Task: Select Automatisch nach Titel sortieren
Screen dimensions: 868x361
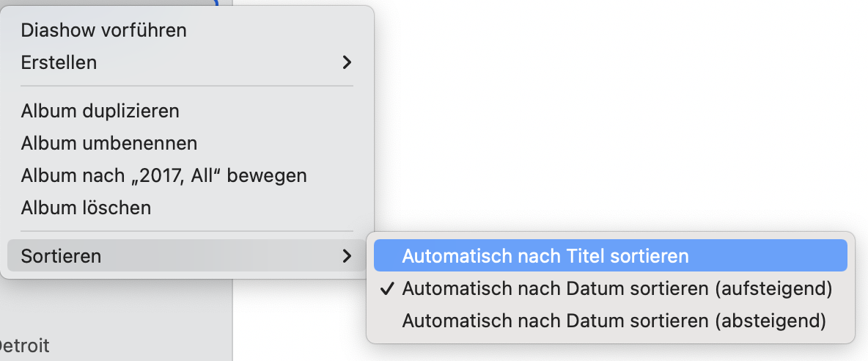Action: tap(545, 257)
